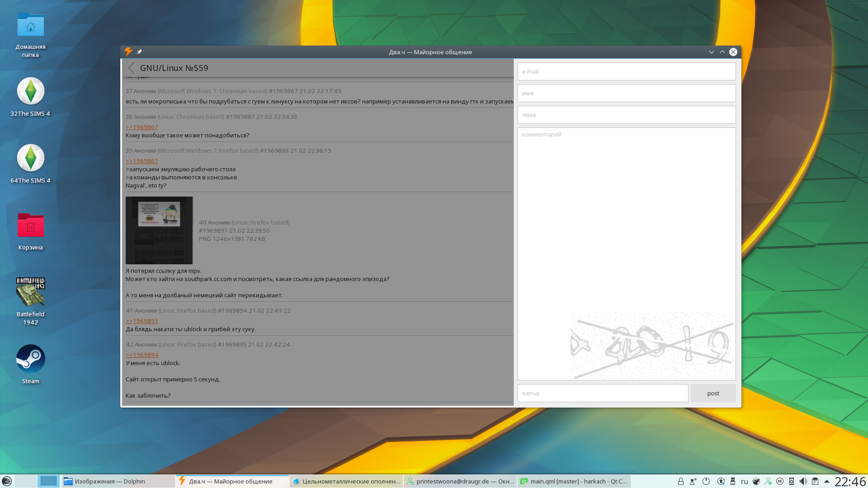868x488 pixels.
Task: Open the 22:46 clock in taskbar
Action: pos(850,481)
